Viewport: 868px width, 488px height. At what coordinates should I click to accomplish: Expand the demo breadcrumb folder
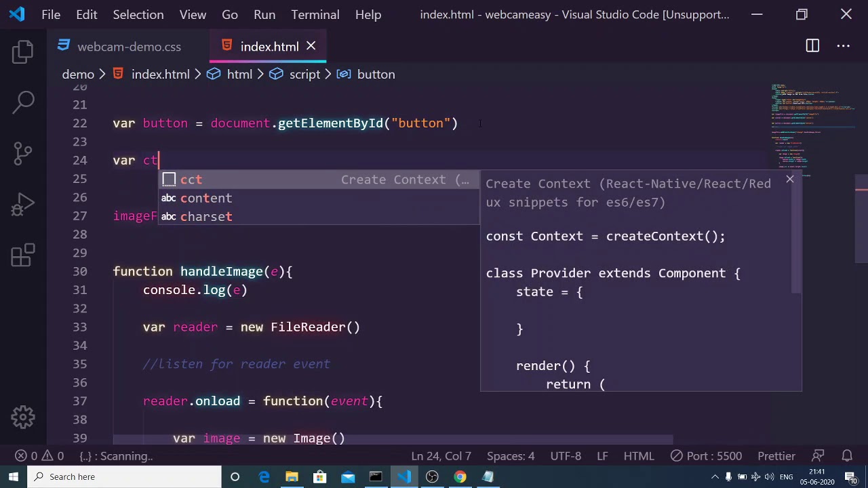[x=78, y=75]
